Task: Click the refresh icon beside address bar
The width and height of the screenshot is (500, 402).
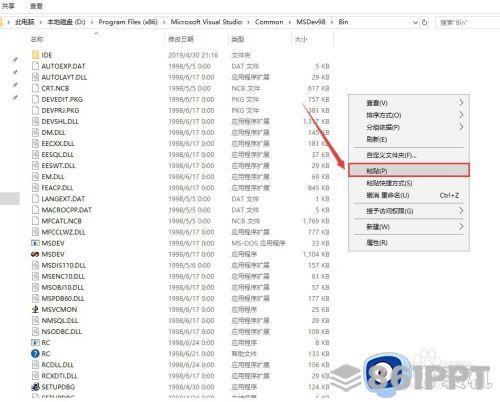Action: [x=425, y=22]
